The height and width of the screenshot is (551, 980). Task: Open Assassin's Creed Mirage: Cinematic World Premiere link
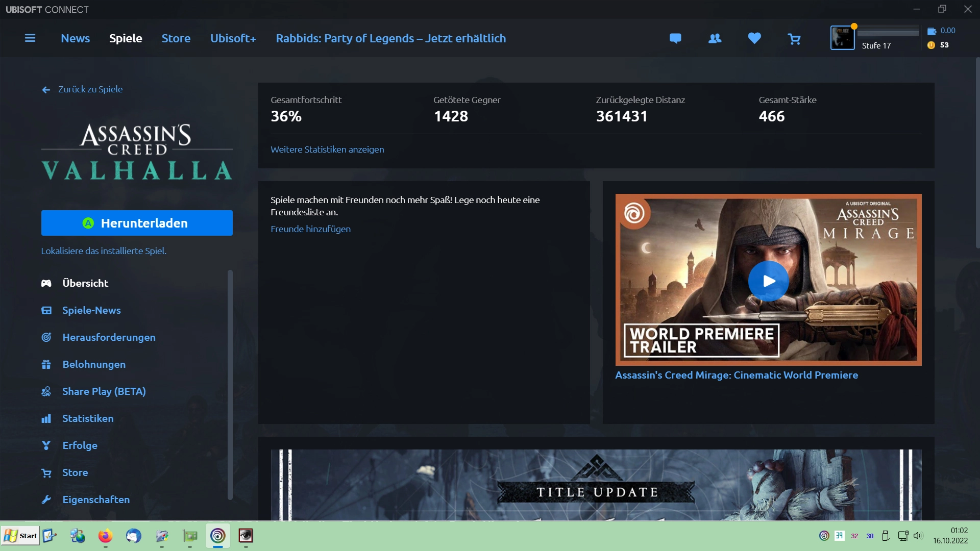(x=737, y=375)
